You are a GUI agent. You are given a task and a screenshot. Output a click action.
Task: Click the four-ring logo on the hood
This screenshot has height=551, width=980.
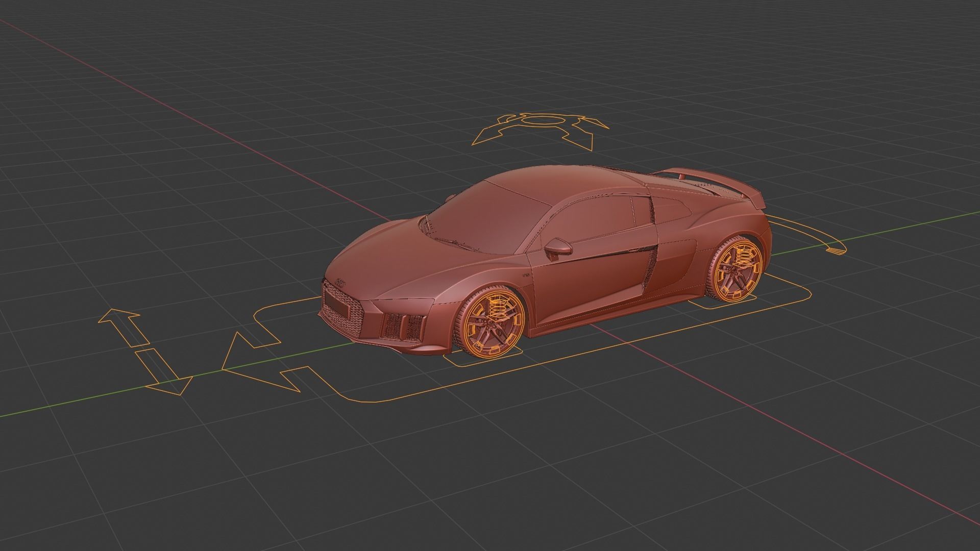tap(341, 282)
